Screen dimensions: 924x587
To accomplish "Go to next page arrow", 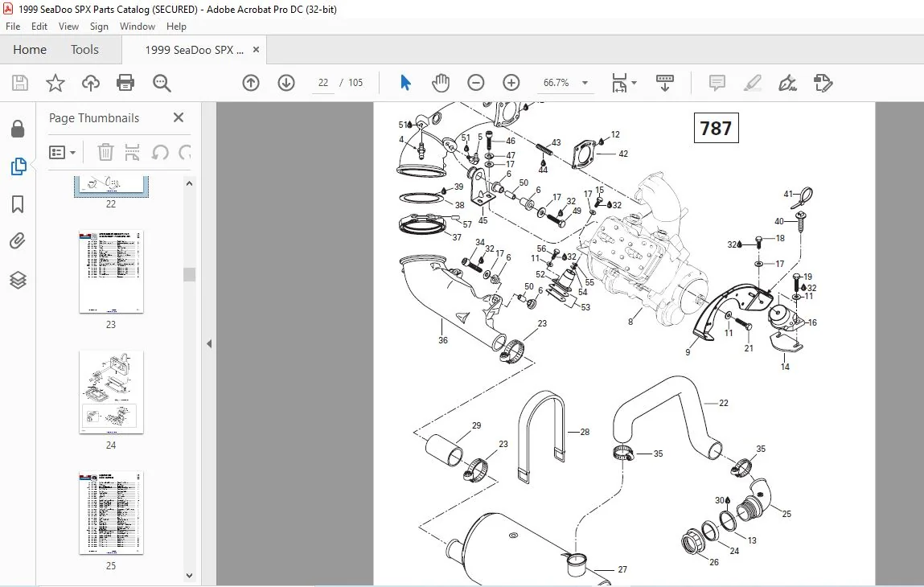I will (x=286, y=83).
